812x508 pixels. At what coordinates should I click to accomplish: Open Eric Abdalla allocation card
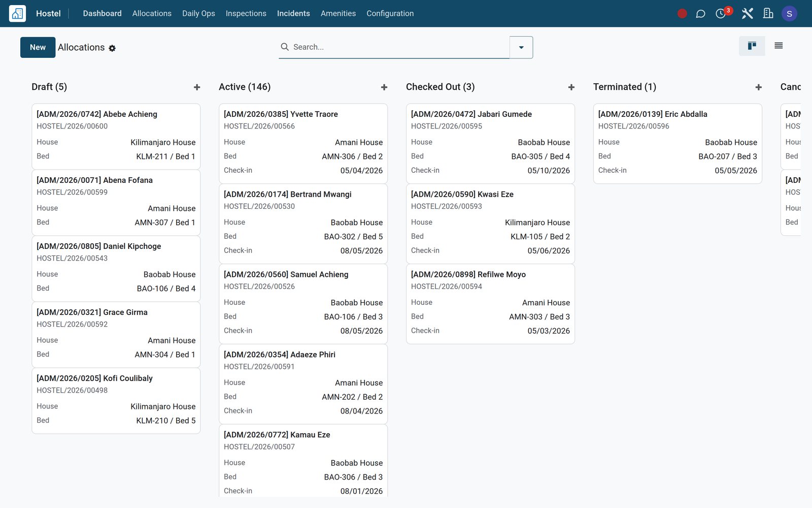tap(678, 144)
